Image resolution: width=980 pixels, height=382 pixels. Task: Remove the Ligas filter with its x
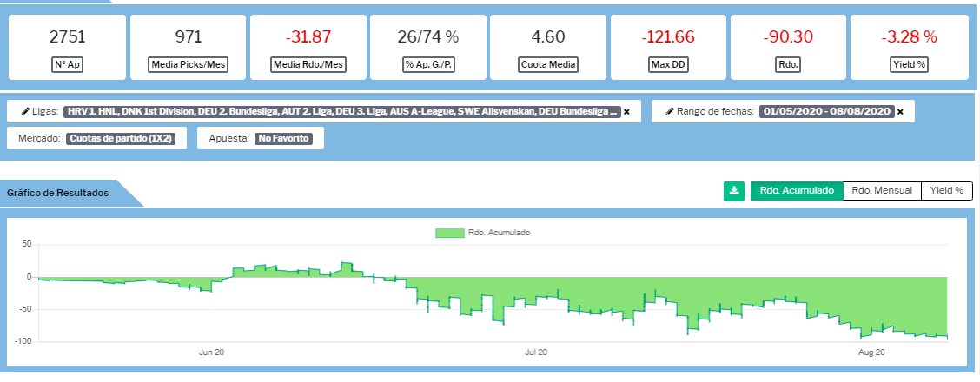626,112
